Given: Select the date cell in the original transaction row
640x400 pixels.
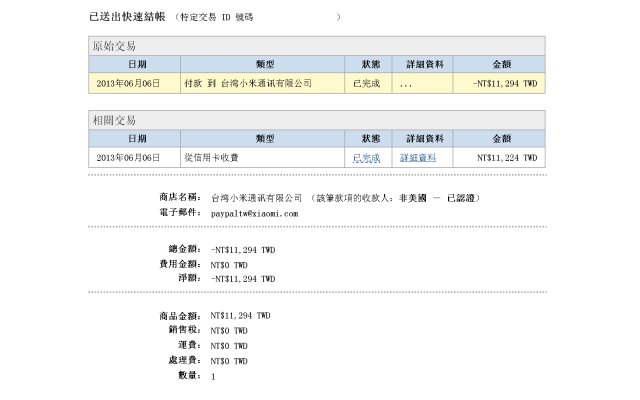Looking at the screenshot, I should (x=135, y=84).
